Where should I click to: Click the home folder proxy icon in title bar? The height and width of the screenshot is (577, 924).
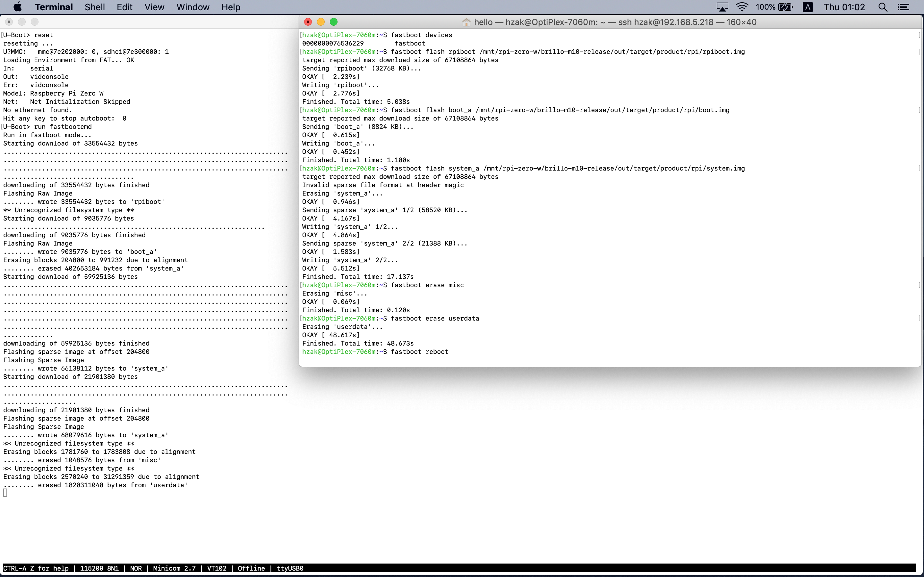(466, 22)
